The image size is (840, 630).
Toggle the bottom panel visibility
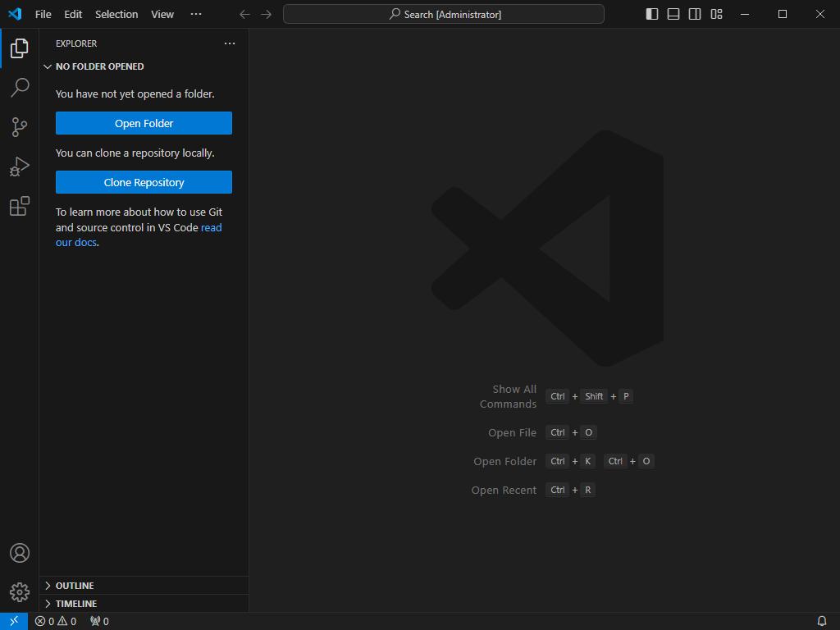tap(673, 14)
